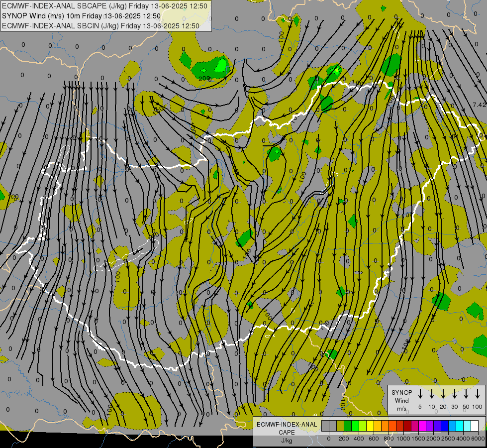Viewport: 487px width, 448px height.
Task: Select the pure blue CAPE swatch left of 2500
Action: pyautogui.click(x=444, y=426)
